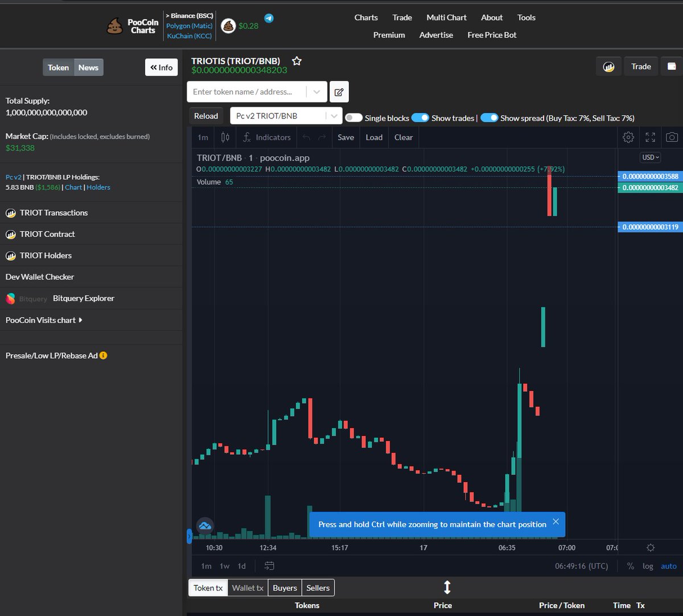Switch to the Token tab
This screenshot has height=616, width=683.
tap(58, 67)
